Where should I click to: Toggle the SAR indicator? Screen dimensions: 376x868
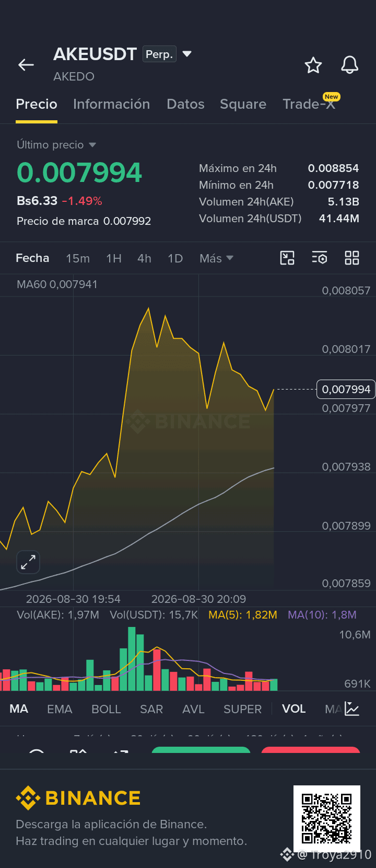click(151, 709)
